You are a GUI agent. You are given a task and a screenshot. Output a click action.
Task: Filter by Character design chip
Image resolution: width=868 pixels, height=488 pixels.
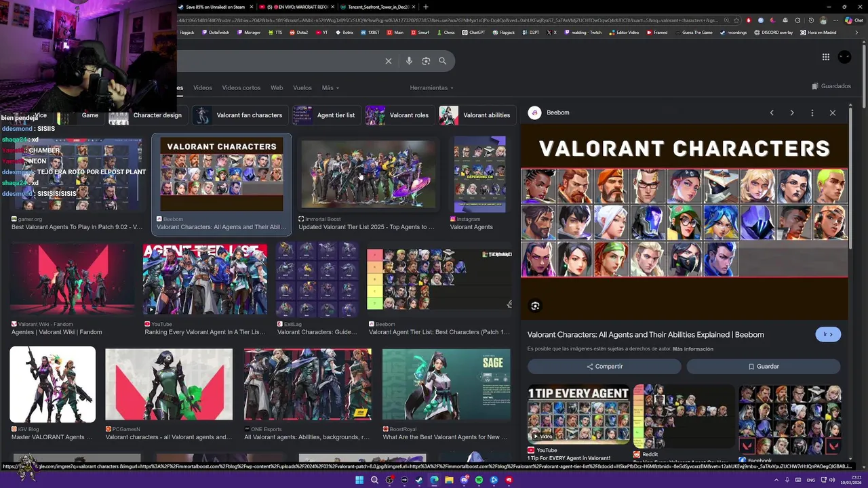point(148,115)
